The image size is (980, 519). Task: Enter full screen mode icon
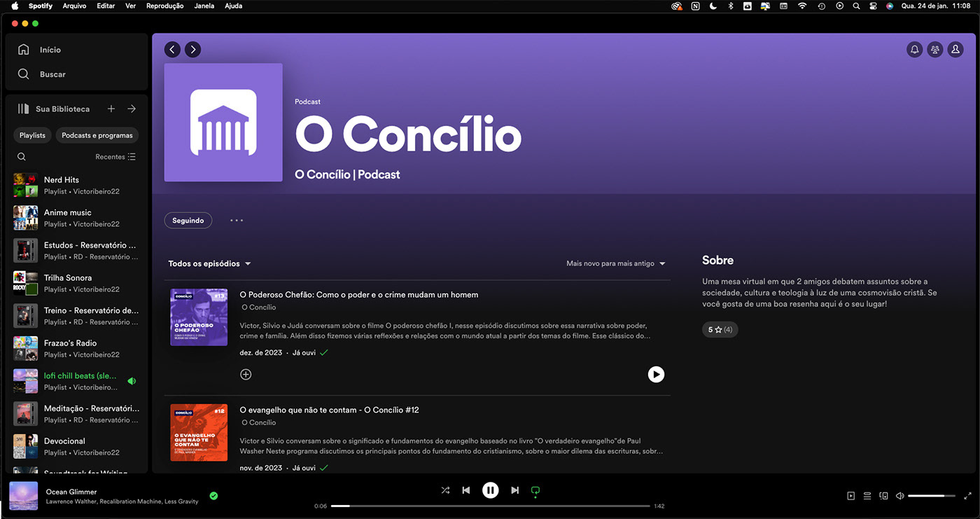click(967, 496)
